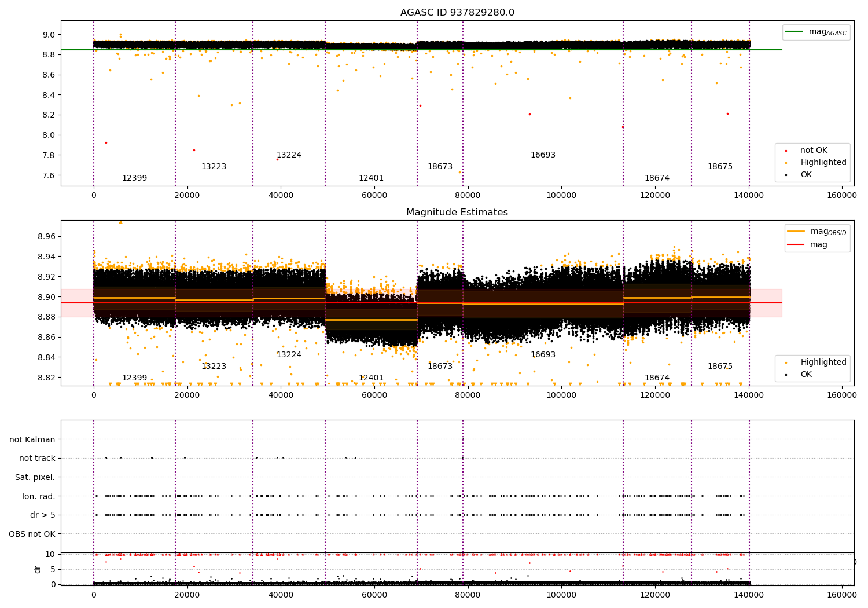Select the mag OBSID legend entry with orange line
The width and height of the screenshot is (868, 608).
tap(816, 232)
